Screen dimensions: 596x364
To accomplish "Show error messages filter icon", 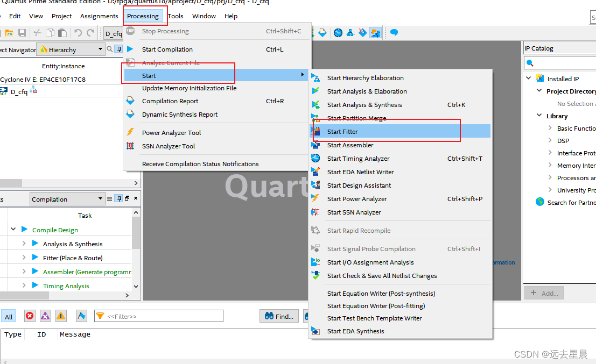I will [x=30, y=316].
